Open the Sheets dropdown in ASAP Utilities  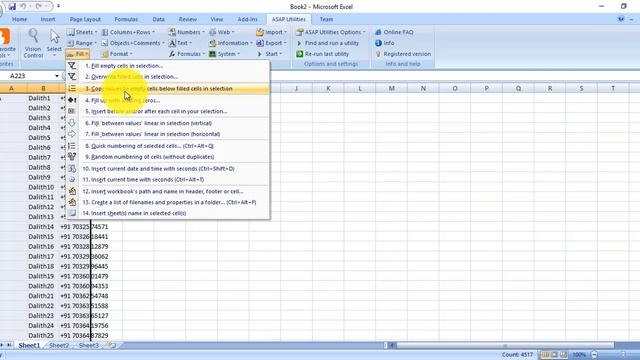tap(82, 32)
